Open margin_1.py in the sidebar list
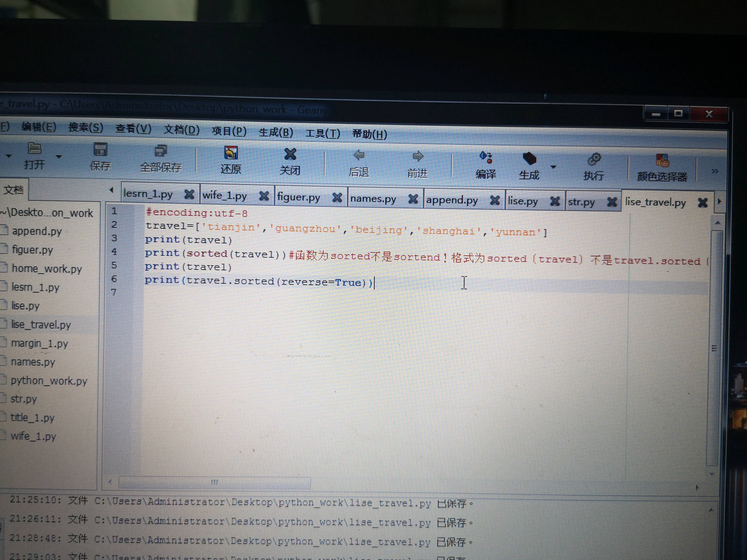Viewport: 747px width, 560px height. [40, 344]
